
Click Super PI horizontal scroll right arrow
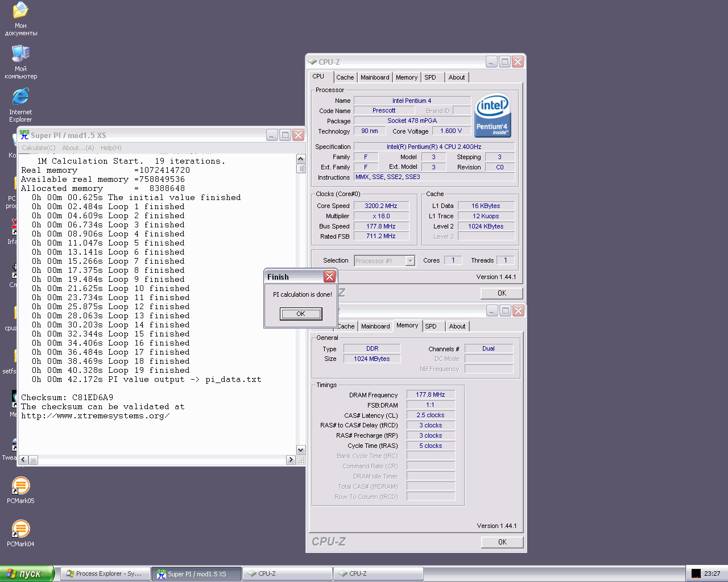[291, 460]
